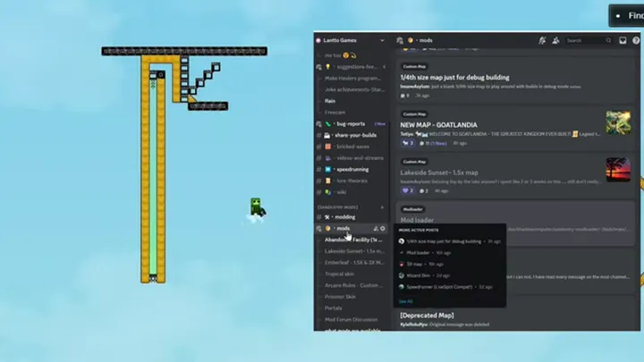Click Custom Map tag on GOATLANDIA post
Image resolution: width=644 pixels, height=362 pixels.
(x=414, y=114)
